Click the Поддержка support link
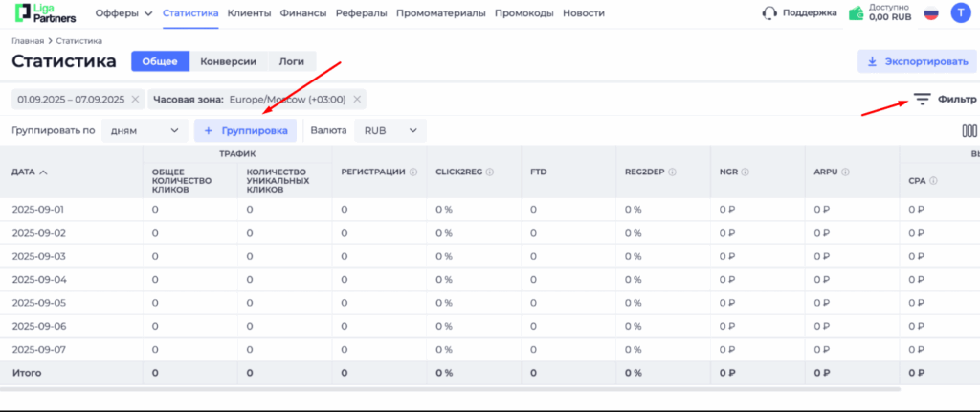980x412 pixels. click(810, 13)
